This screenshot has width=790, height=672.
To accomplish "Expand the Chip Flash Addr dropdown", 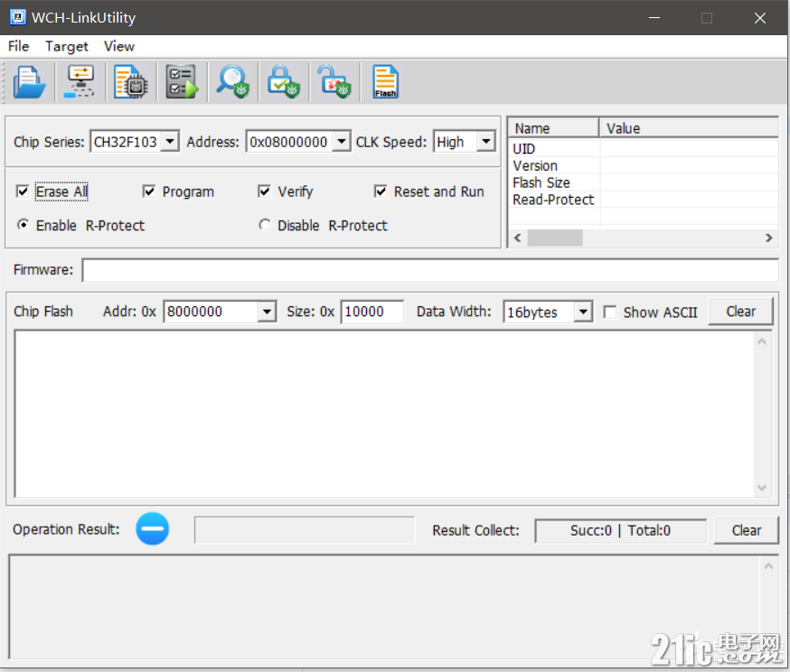I will pyautogui.click(x=267, y=312).
